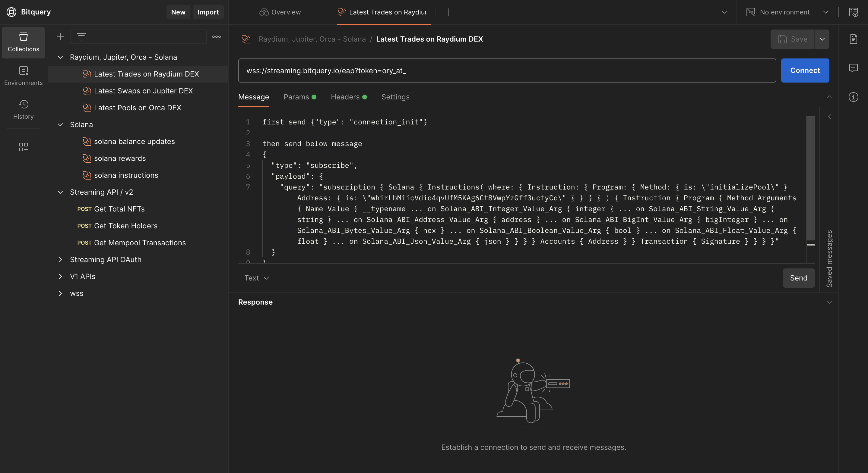
Task: Switch to the Headers tab
Action: pyautogui.click(x=345, y=97)
